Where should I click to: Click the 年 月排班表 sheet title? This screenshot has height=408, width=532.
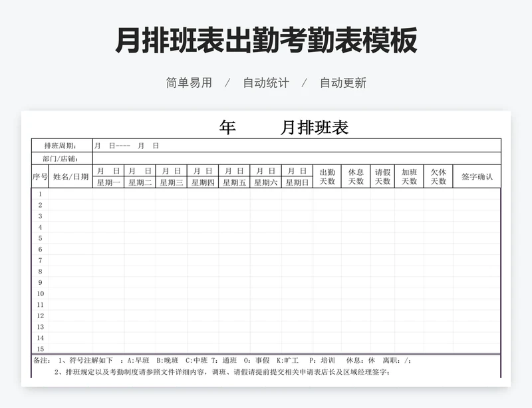coord(284,127)
